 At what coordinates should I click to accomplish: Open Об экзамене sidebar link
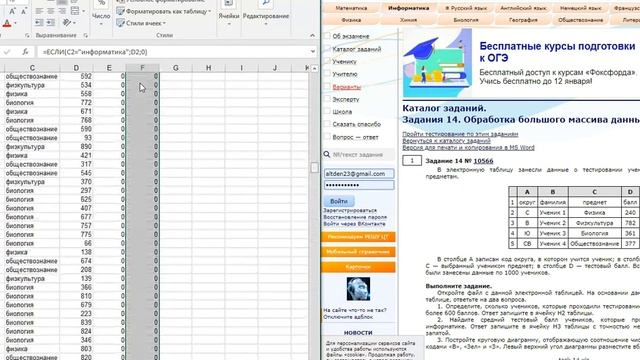pos(351,36)
